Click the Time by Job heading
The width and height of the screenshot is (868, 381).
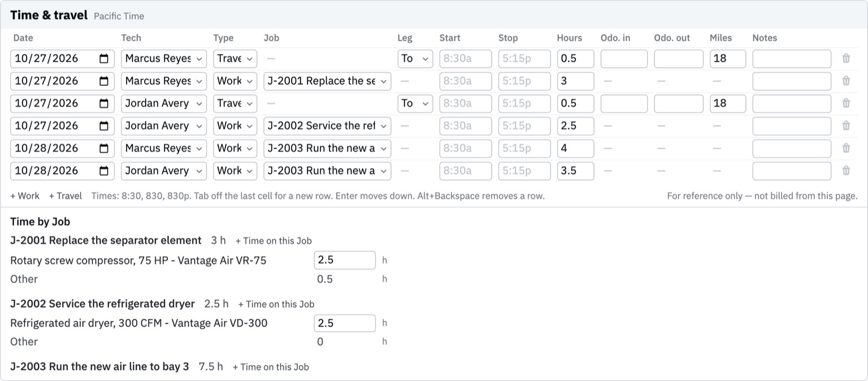click(x=40, y=222)
